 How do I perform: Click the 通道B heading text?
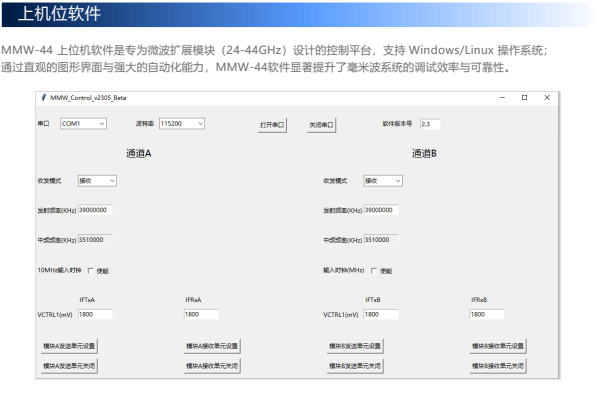pos(424,154)
